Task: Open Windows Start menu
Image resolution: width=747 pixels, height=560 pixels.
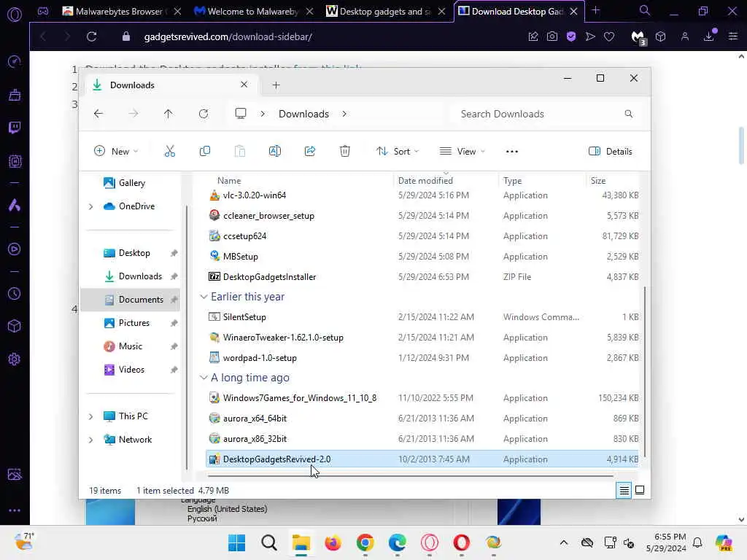Action: tap(237, 542)
